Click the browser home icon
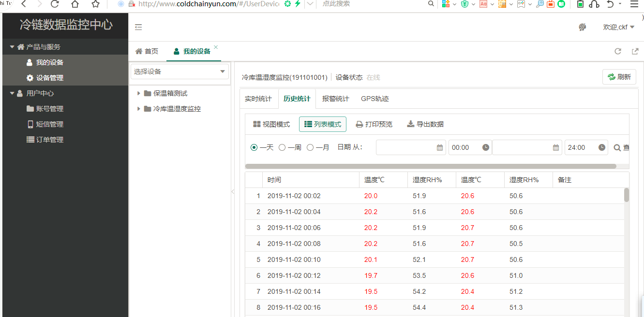This screenshot has height=317, width=644. pos(75,4)
